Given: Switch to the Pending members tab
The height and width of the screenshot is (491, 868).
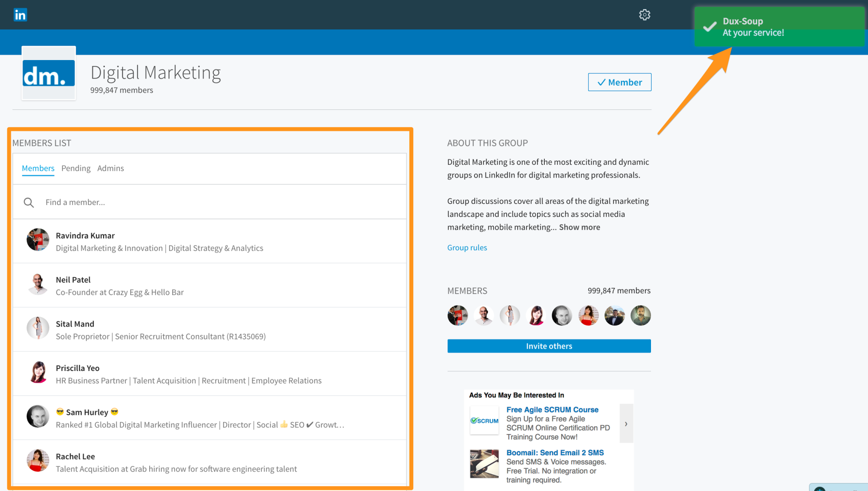Looking at the screenshot, I should coord(75,168).
